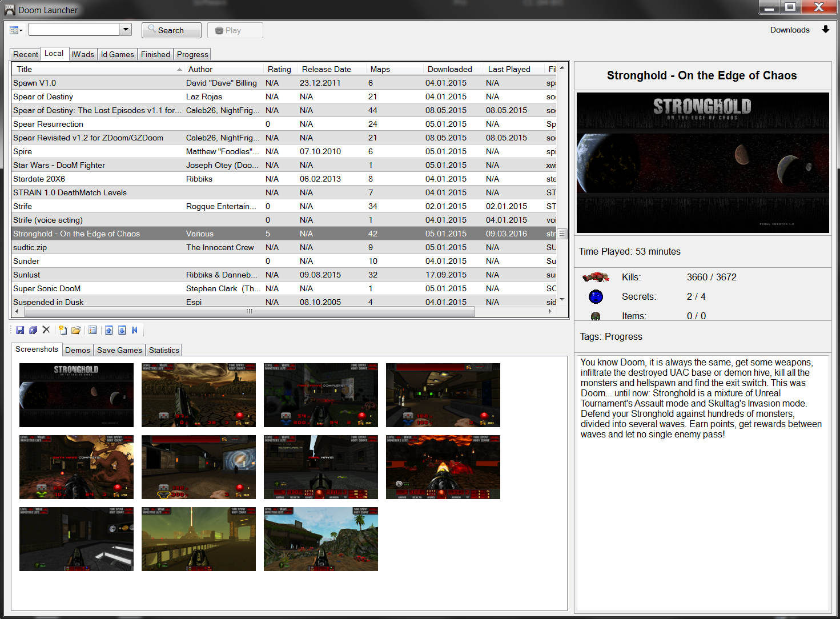Click the horizontal scrollbar of the game list

249,311
